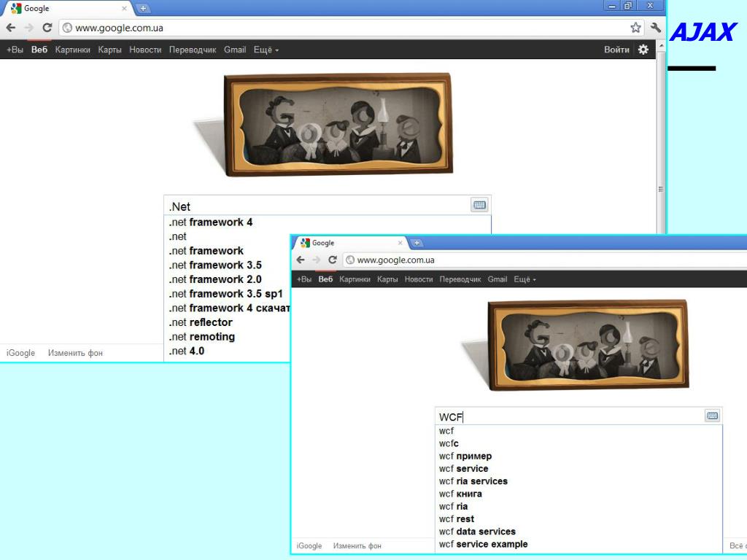
Task: Close Google tab in the .Net window
Action: pos(124,8)
